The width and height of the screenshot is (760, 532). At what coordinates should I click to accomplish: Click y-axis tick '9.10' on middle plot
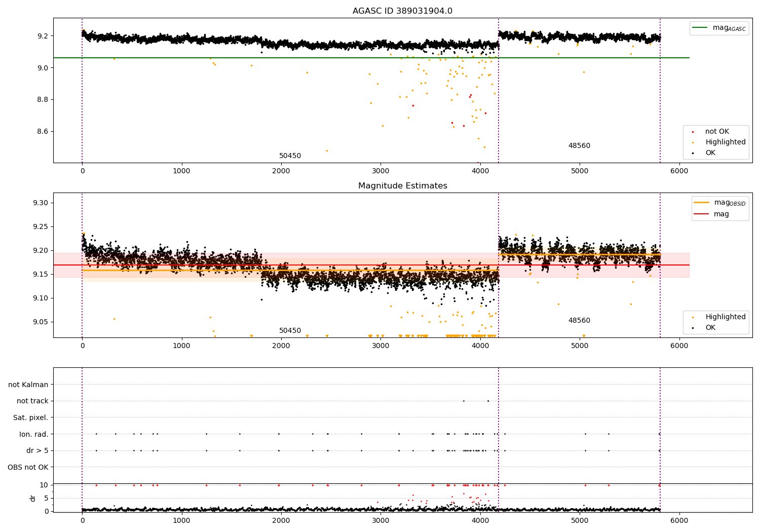coord(41,298)
